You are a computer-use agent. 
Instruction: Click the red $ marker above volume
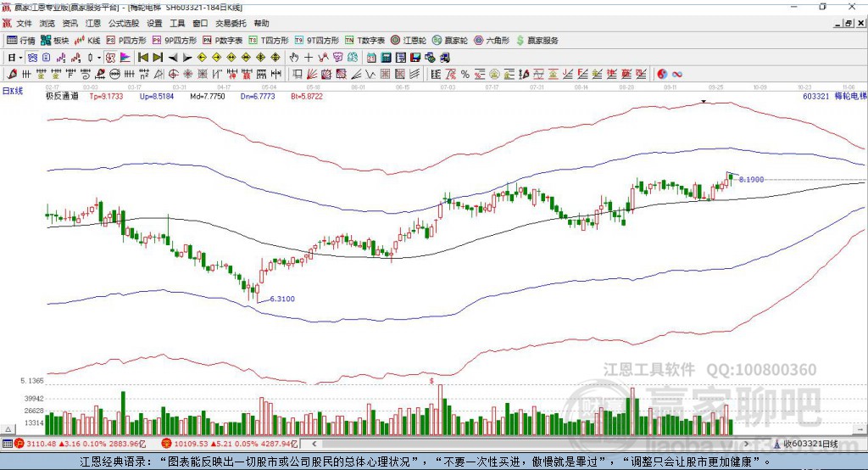click(431, 381)
